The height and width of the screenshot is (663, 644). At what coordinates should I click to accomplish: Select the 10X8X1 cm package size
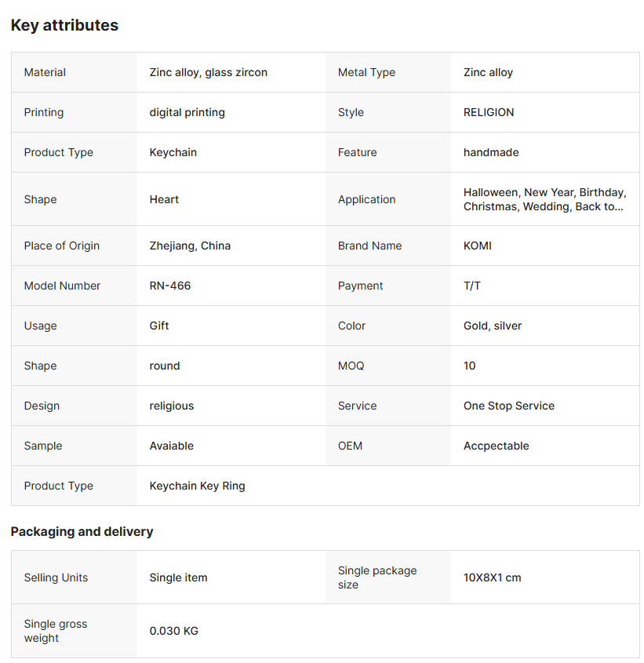[492, 577]
